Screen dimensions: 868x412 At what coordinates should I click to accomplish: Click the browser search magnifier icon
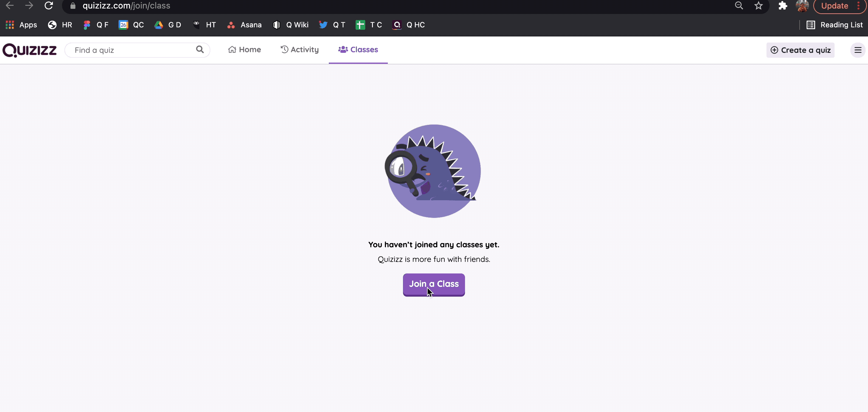[x=739, y=5]
